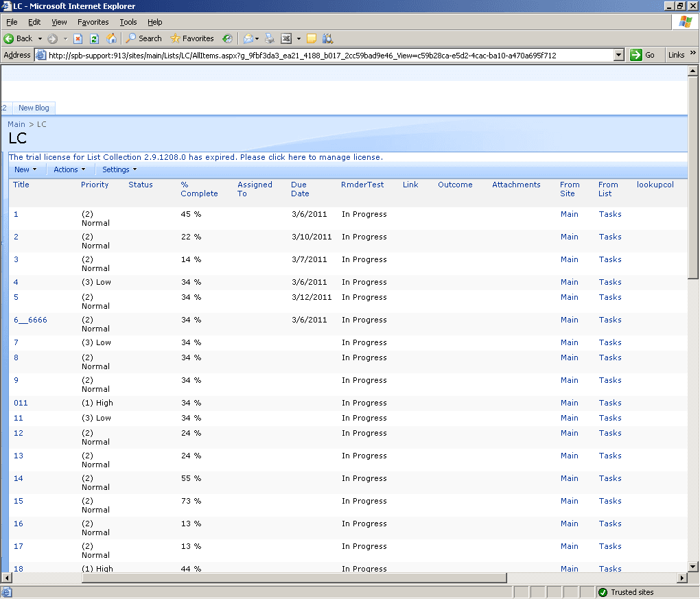The width and height of the screenshot is (700, 599).
Task: Open the File menu
Action: pyautogui.click(x=12, y=22)
